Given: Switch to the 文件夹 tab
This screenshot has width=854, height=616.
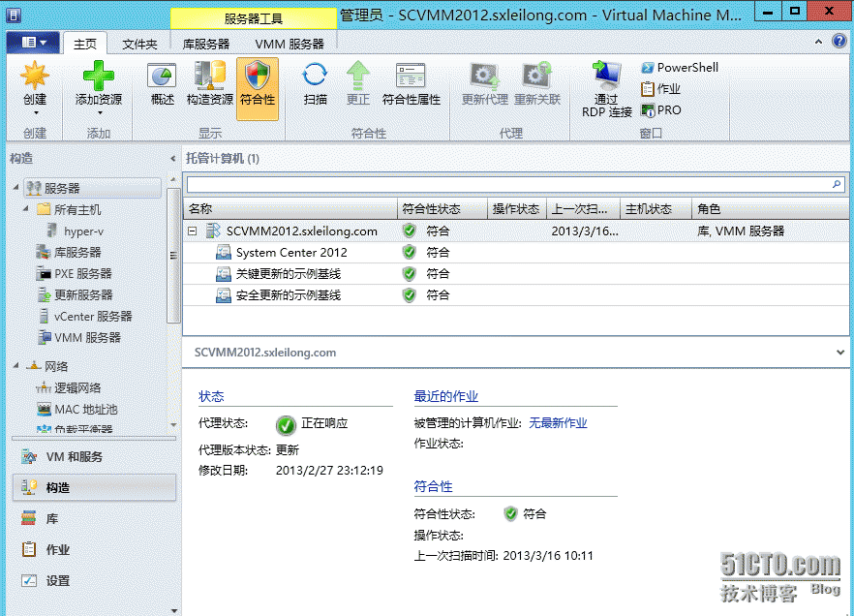Looking at the screenshot, I should click(139, 44).
